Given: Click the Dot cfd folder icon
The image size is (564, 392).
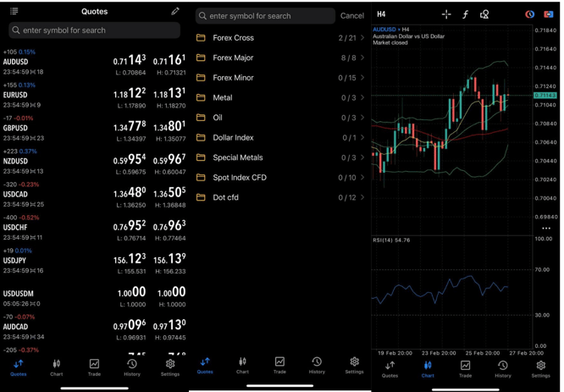Looking at the screenshot, I should [201, 197].
